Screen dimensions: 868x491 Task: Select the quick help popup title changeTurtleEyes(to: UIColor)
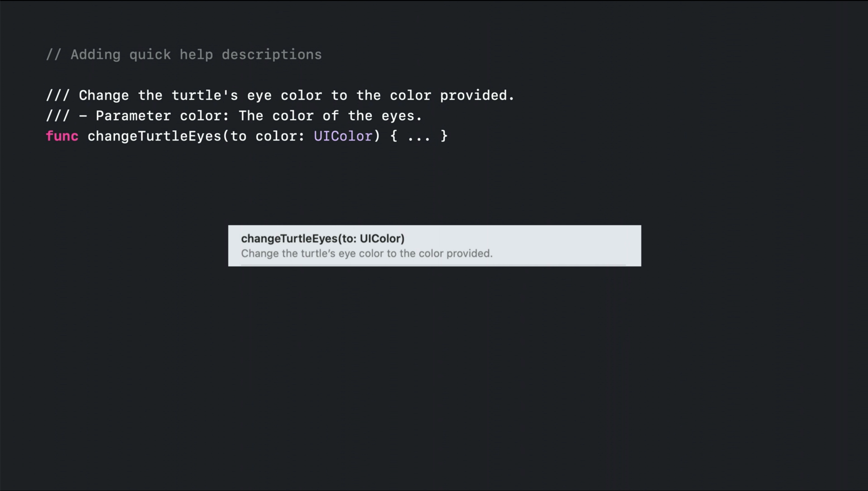point(323,238)
